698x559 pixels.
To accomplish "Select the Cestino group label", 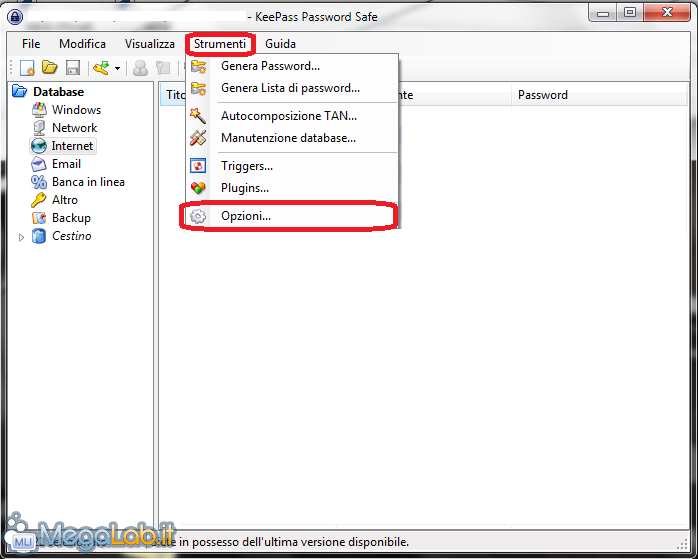I will [72, 236].
